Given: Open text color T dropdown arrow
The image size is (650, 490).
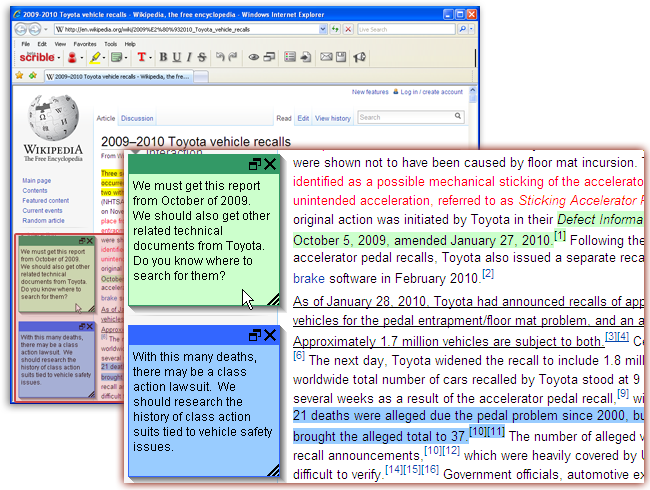Looking at the screenshot, I should [150, 58].
